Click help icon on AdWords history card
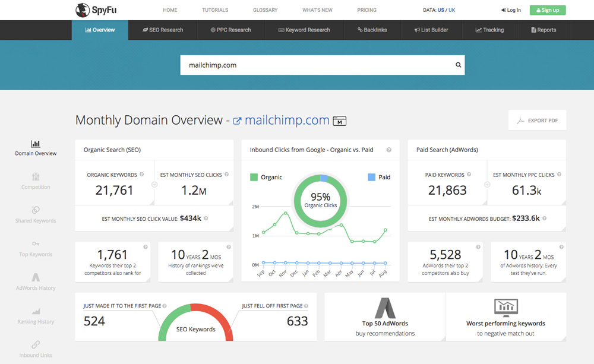Viewport: 594px width, 364px height. click(x=561, y=247)
